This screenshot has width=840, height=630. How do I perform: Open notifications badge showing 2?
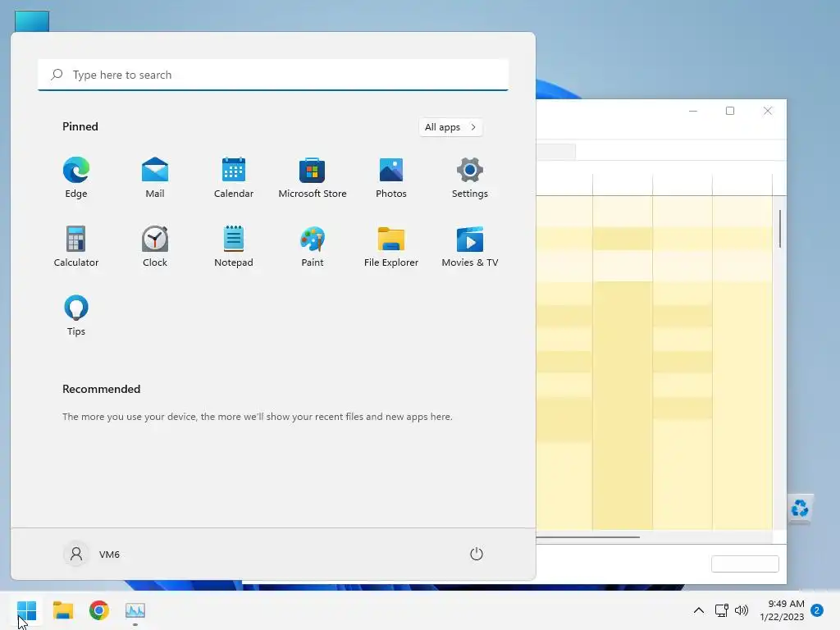coord(817,610)
